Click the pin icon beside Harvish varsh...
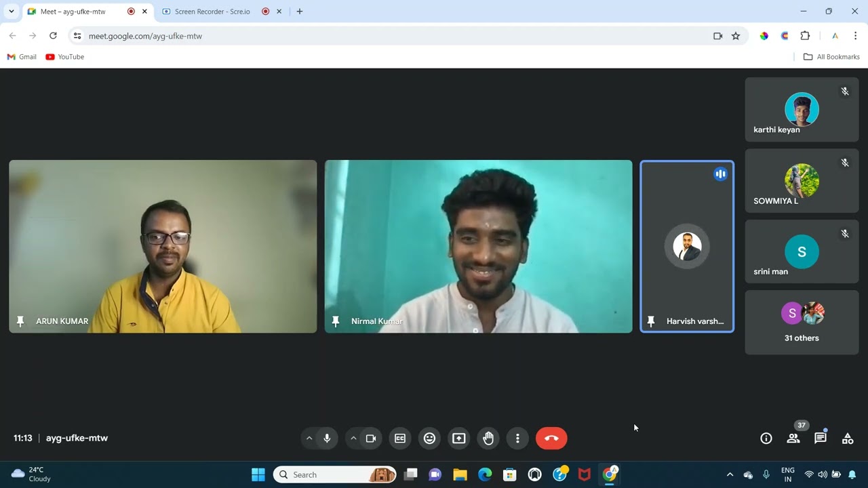Viewport: 868px width, 488px height. pyautogui.click(x=651, y=321)
